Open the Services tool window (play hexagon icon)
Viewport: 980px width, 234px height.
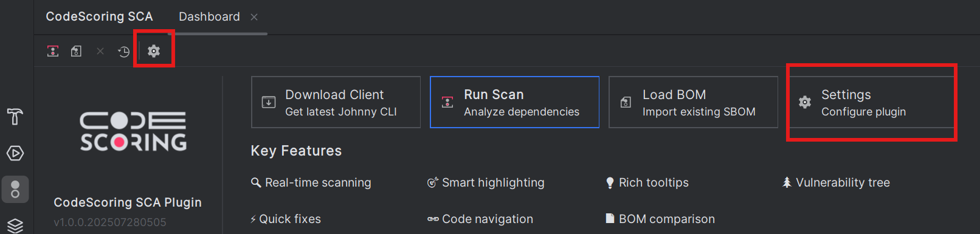pos(15,153)
